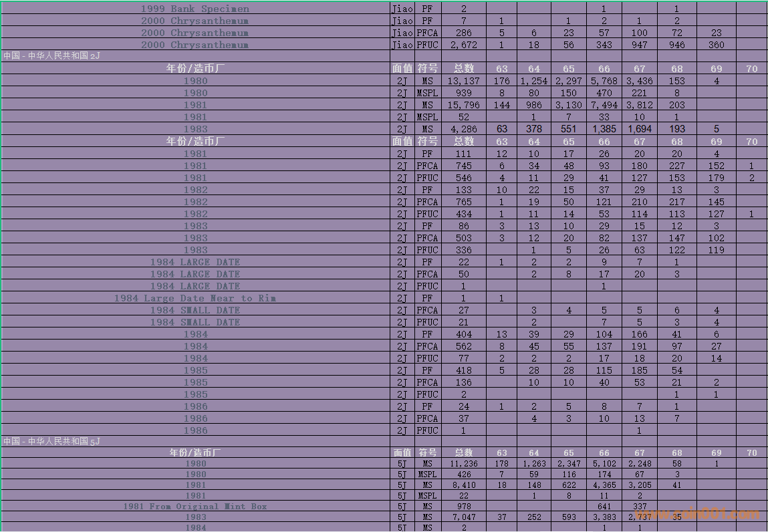Select the '1984 Large Date Near to Rim' row
768x532 pixels.
[195, 298]
